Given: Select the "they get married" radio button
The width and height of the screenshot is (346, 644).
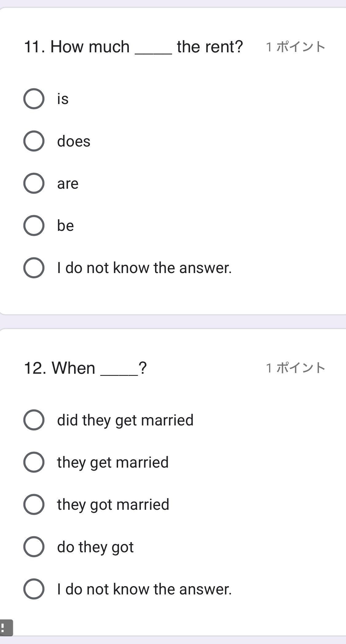Looking at the screenshot, I should click(34, 462).
